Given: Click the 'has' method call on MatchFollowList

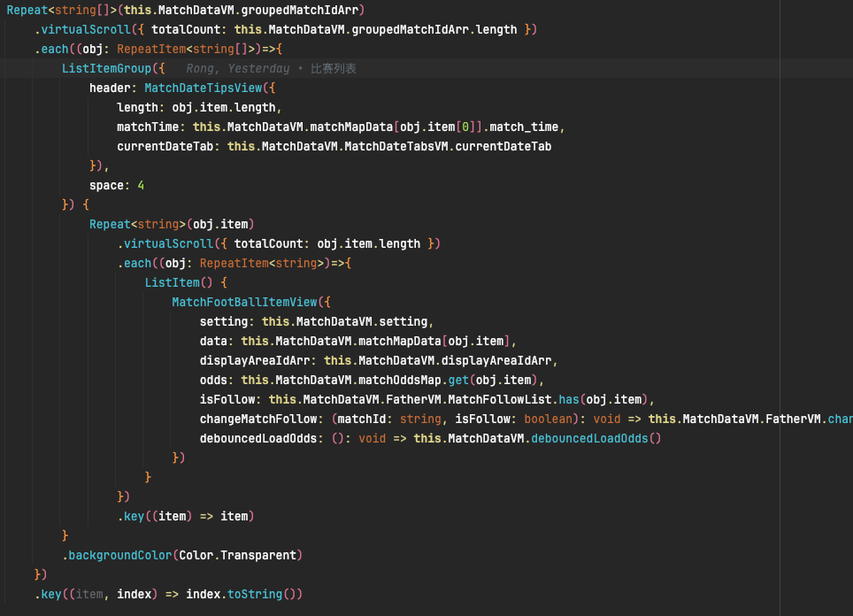Looking at the screenshot, I should pyautogui.click(x=569, y=399).
